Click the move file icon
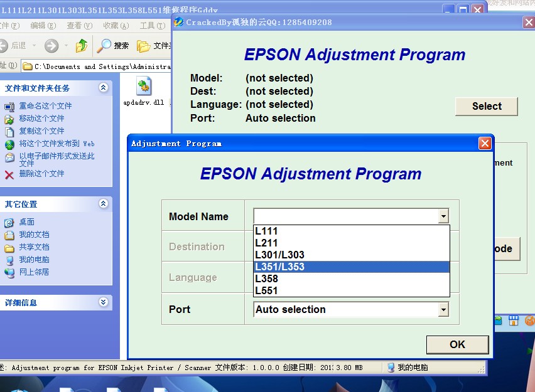Viewport: 535px width, 392px height. click(9, 119)
